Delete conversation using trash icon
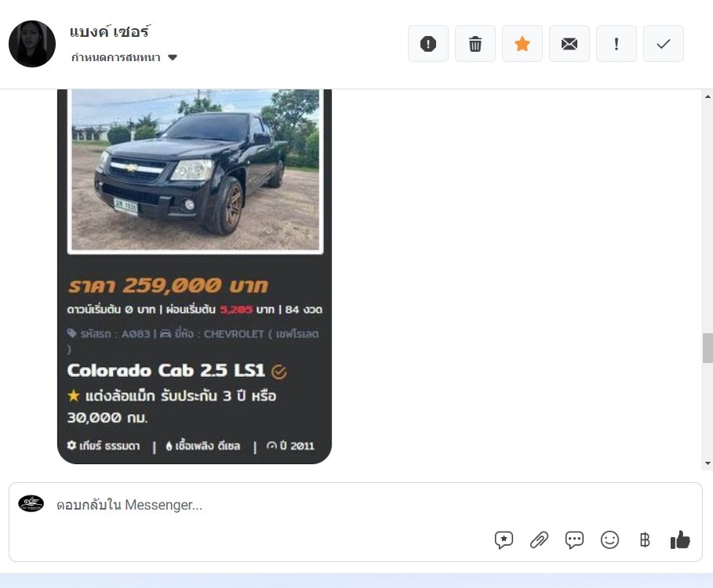The width and height of the screenshot is (713, 588). pyautogui.click(x=475, y=44)
